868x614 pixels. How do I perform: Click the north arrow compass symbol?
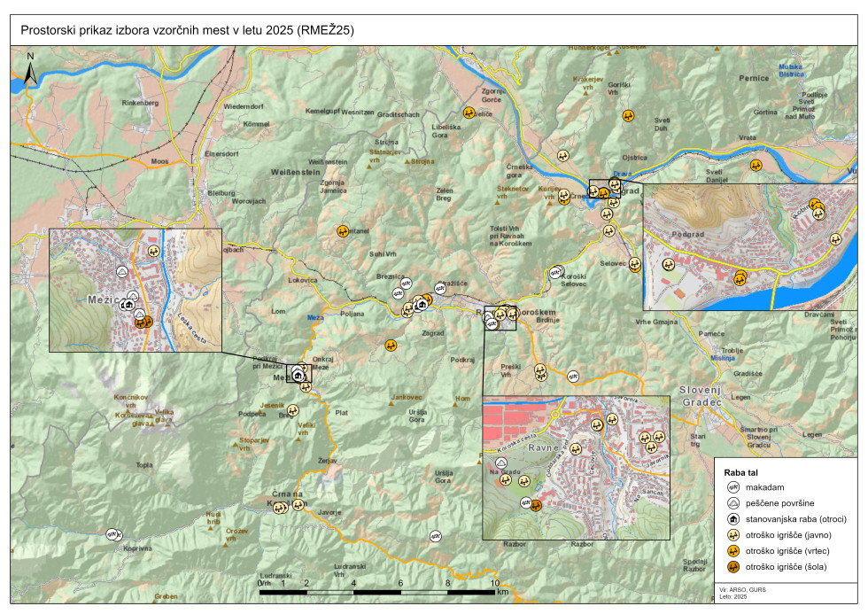(x=28, y=71)
